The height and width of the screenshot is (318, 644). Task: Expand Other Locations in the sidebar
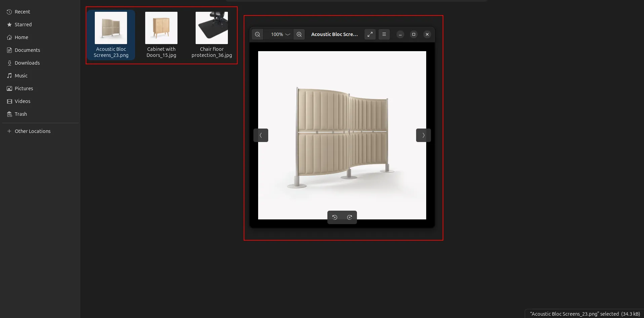(x=32, y=131)
